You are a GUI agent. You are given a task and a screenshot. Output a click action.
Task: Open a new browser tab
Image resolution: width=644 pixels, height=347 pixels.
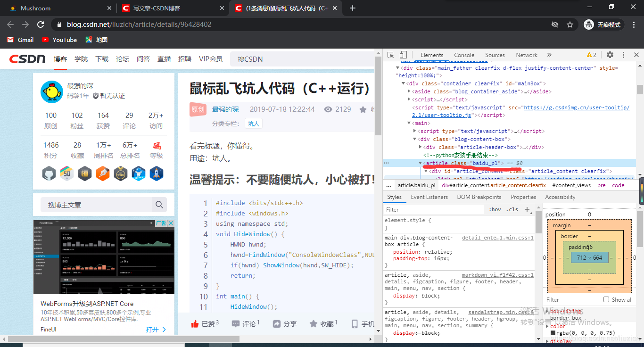click(353, 8)
